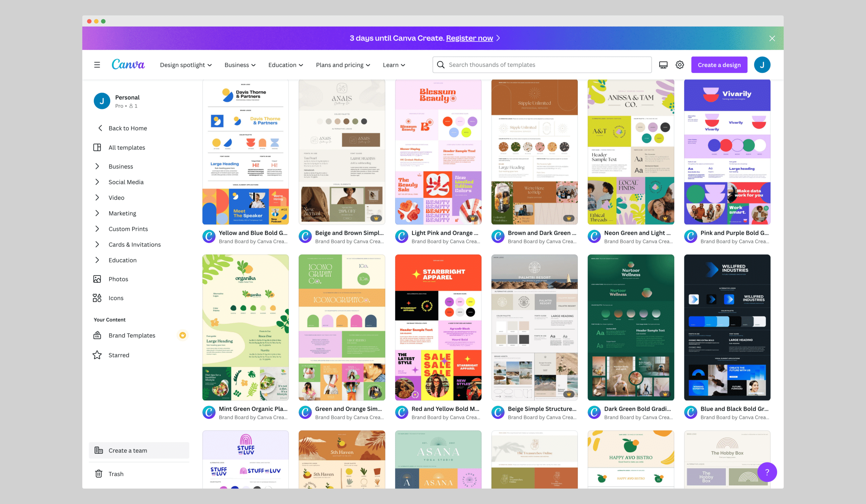The width and height of the screenshot is (866, 504).
Task: Click the Create a design button
Action: [719, 65]
